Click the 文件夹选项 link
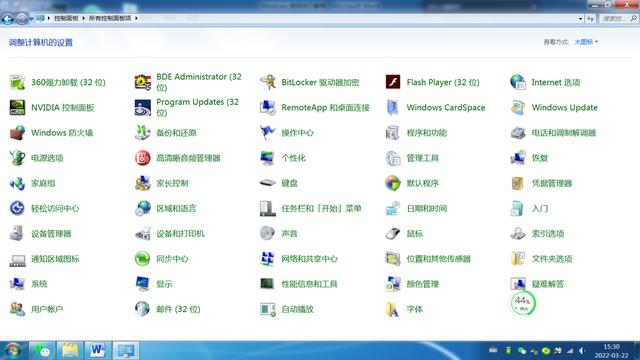This screenshot has width=640, height=360. click(x=552, y=259)
